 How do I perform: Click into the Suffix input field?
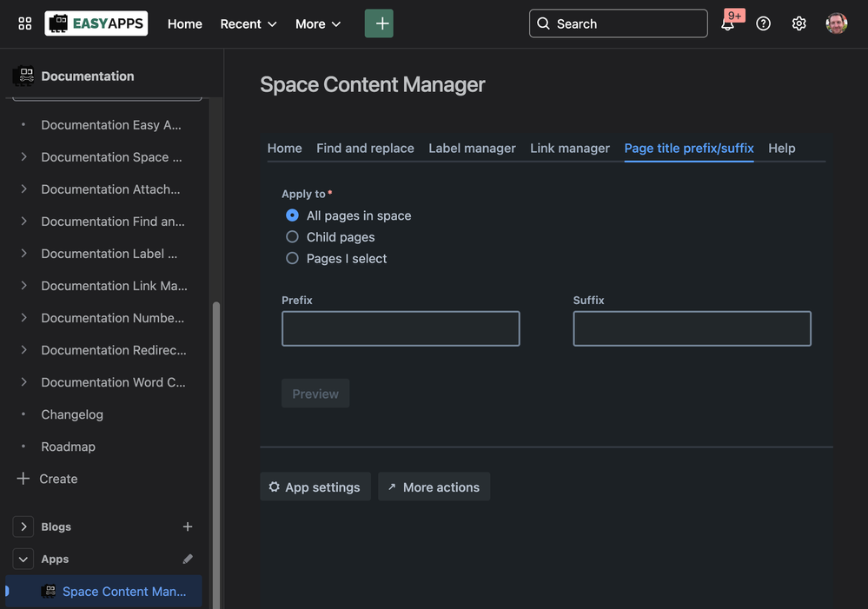pyautogui.click(x=692, y=329)
